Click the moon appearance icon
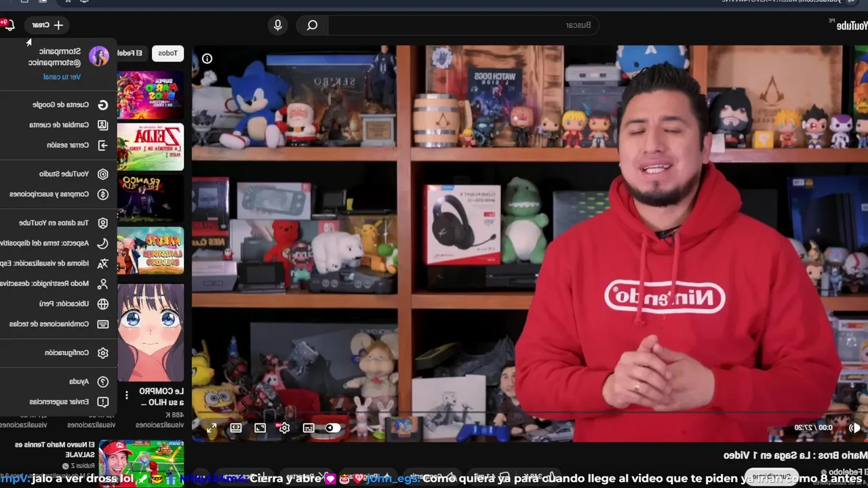The height and width of the screenshot is (488, 868). [103, 243]
